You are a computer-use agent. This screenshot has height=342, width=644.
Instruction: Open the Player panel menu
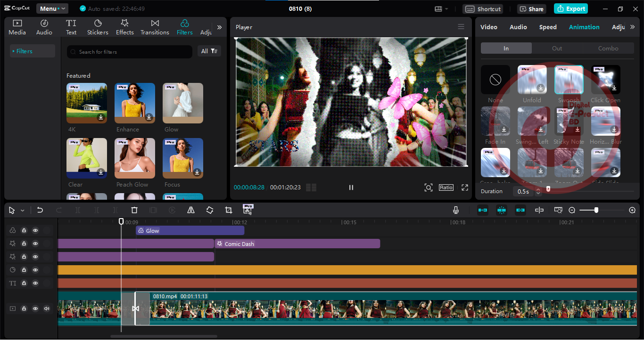click(461, 27)
